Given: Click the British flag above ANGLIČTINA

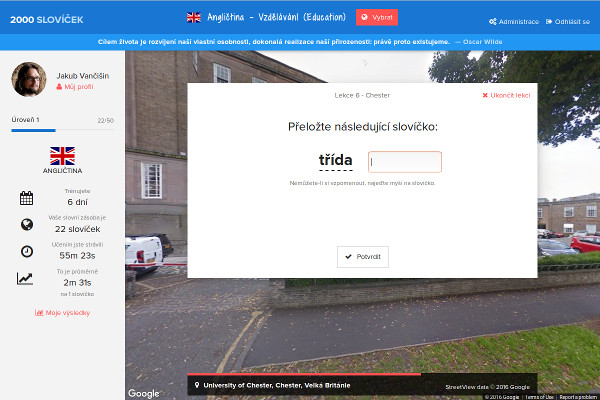Looking at the screenshot, I should click(62, 156).
